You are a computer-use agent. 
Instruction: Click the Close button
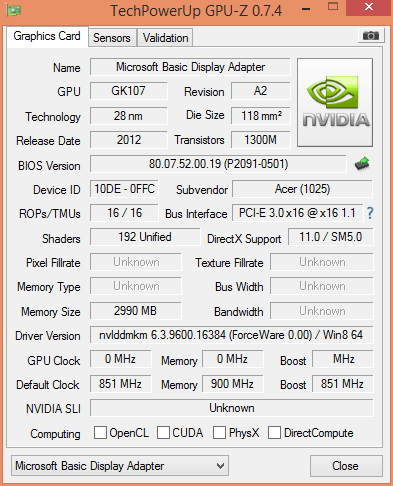(345, 466)
